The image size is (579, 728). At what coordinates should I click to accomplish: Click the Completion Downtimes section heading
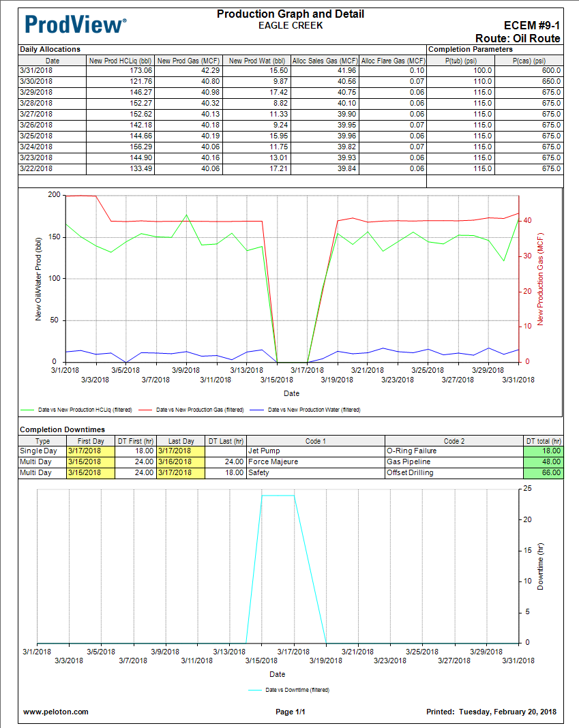tap(63, 429)
